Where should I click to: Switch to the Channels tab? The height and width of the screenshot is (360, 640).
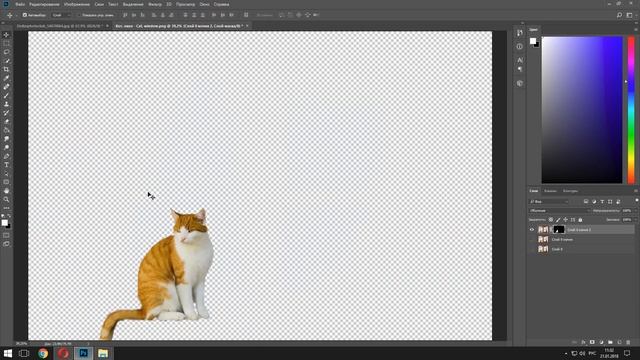point(550,191)
